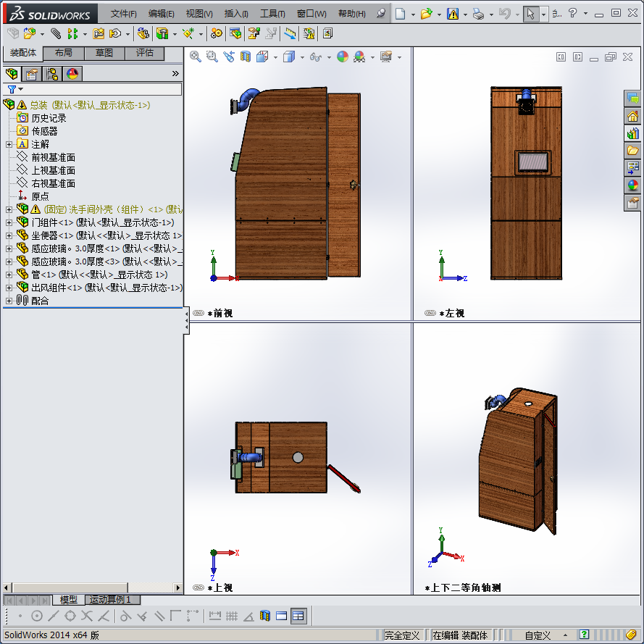Switch to Four View viewport layout
This screenshot has width=644, height=644.
click(x=298, y=616)
